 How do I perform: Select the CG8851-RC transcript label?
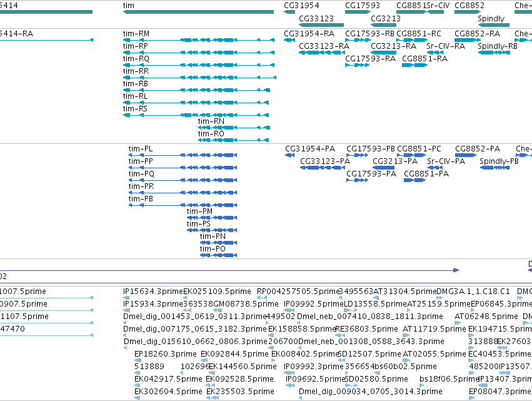click(419, 34)
